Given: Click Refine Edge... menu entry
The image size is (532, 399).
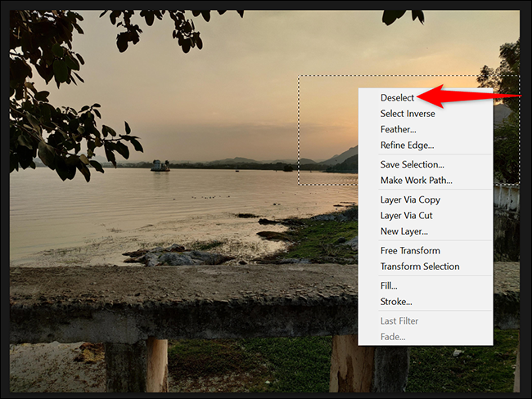Looking at the screenshot, I should [x=407, y=145].
